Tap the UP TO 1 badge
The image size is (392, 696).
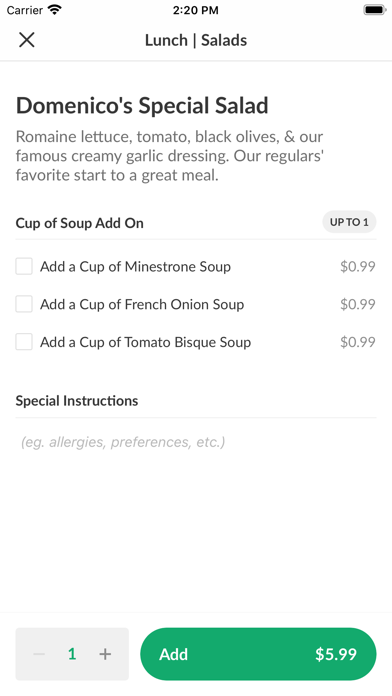[x=349, y=222]
